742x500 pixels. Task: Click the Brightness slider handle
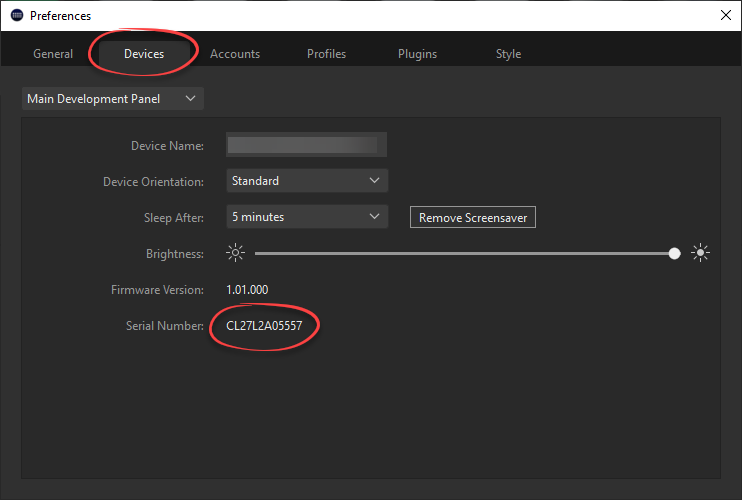pyautogui.click(x=674, y=254)
